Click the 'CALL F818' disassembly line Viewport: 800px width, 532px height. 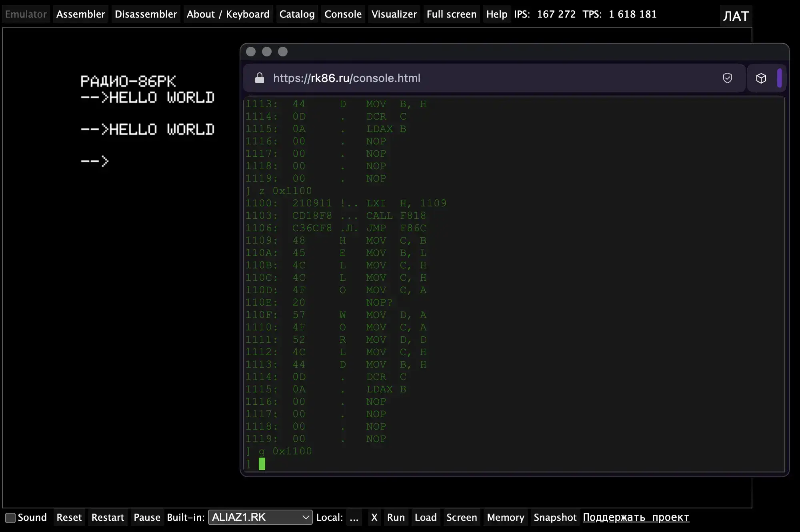[x=336, y=216]
